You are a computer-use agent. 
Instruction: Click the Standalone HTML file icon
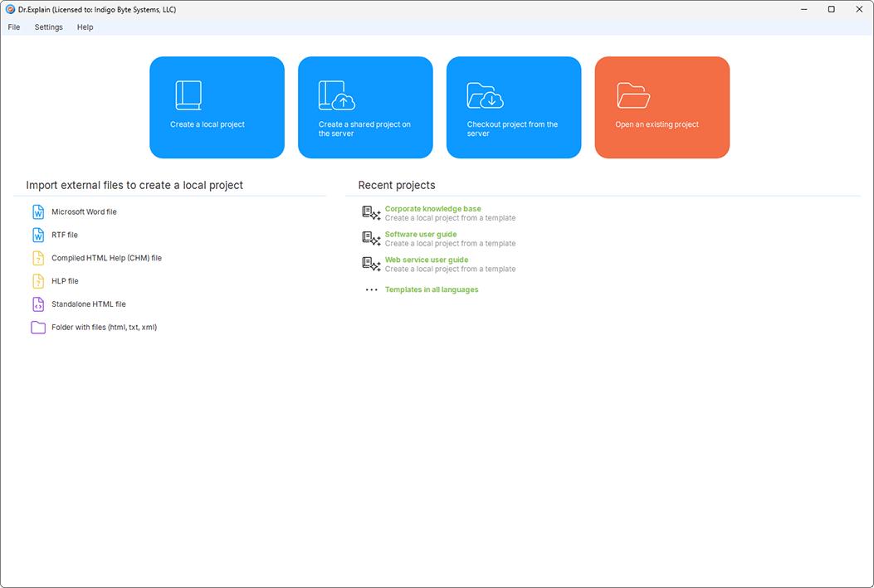click(x=38, y=304)
